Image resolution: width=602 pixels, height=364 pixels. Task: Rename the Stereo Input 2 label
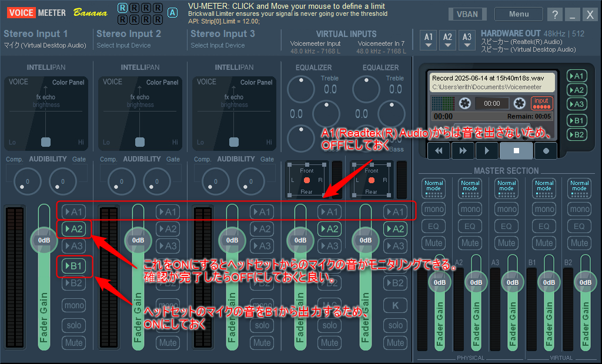pyautogui.click(x=129, y=33)
